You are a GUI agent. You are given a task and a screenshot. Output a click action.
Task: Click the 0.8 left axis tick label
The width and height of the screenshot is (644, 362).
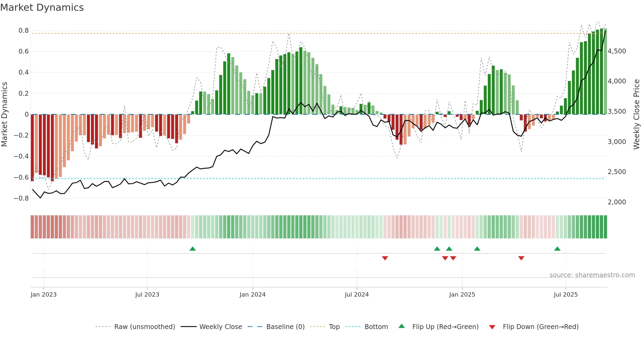pyautogui.click(x=24, y=30)
